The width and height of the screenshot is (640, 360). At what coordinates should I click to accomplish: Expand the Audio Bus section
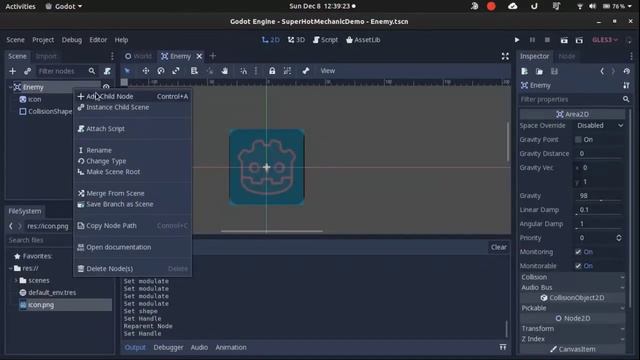pyautogui.click(x=572, y=287)
